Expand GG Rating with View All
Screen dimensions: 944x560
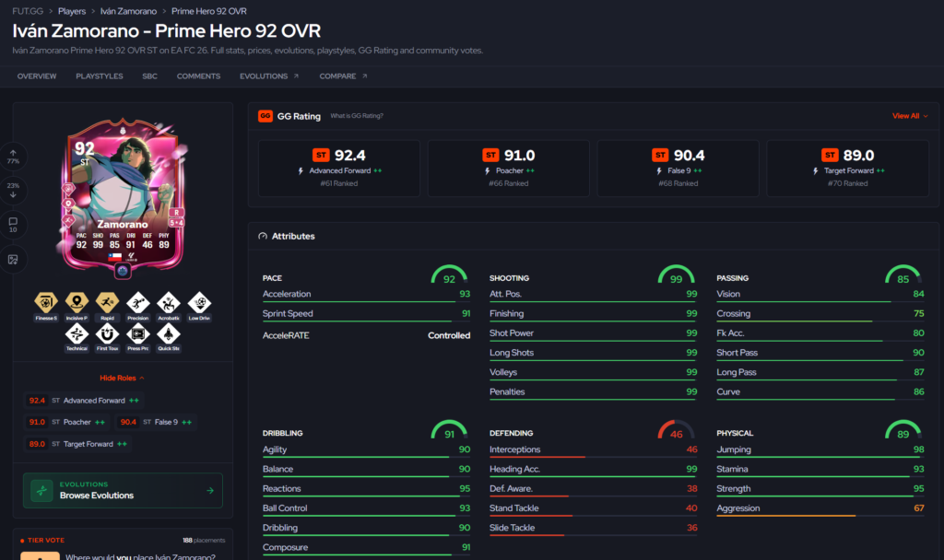coord(910,116)
